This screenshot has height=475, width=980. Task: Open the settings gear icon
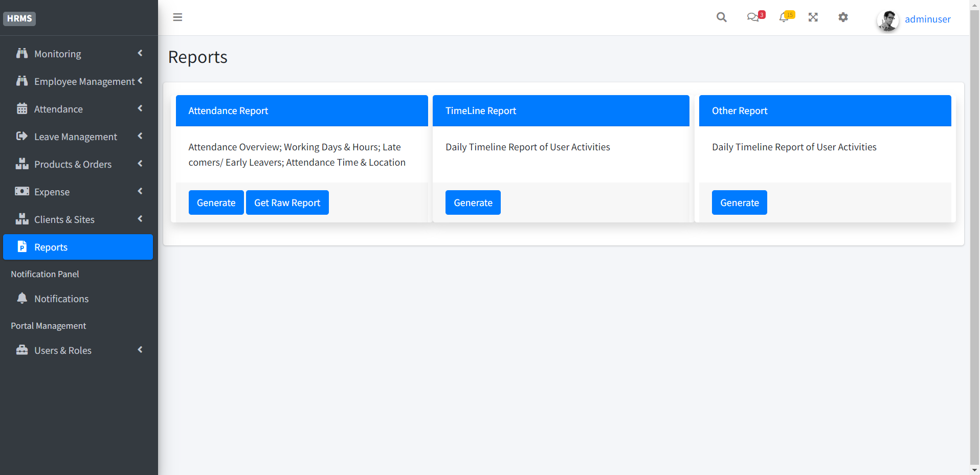843,17
